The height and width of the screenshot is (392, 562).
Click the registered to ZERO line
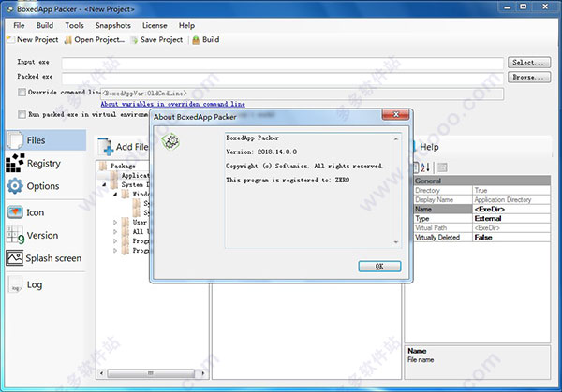tap(288, 180)
